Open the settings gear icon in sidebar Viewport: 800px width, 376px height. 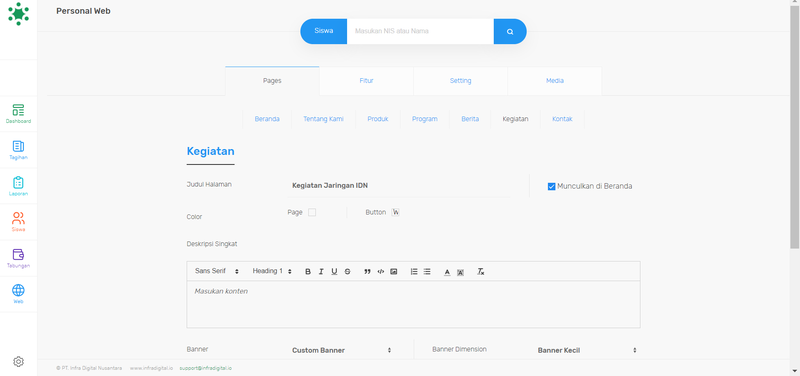click(18, 362)
